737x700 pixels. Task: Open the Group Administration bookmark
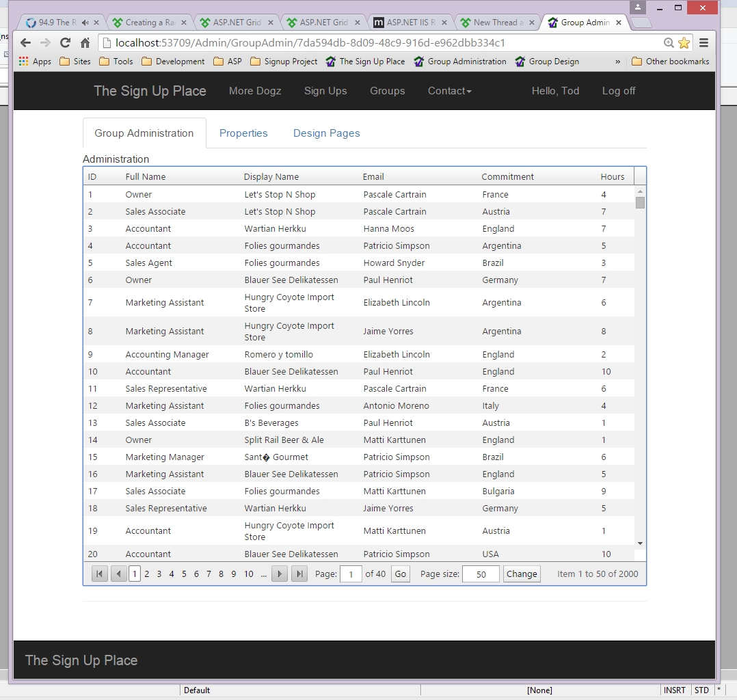460,62
